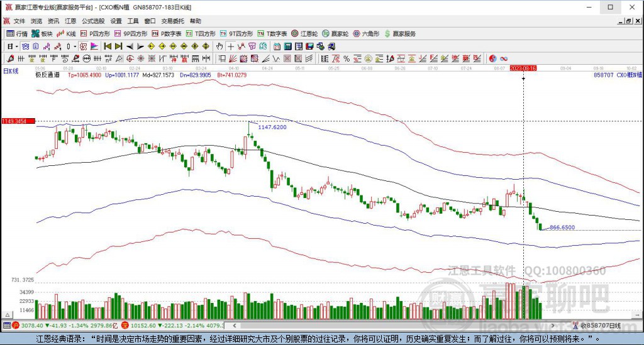Screen dimensions: 644x345
Task: Open the 公式选股 menu
Action: coord(93,21)
